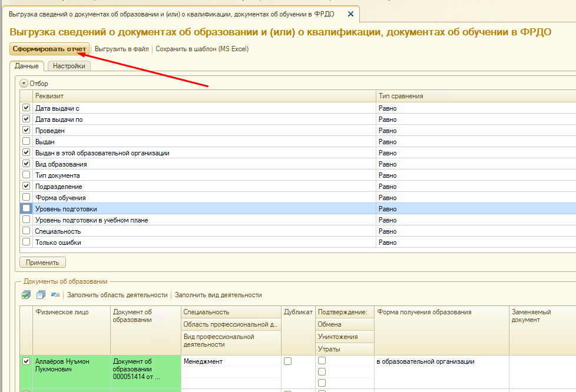Check all documents with the select-all icon
Image resolution: width=576 pixels, height=392 pixels.
(26, 295)
